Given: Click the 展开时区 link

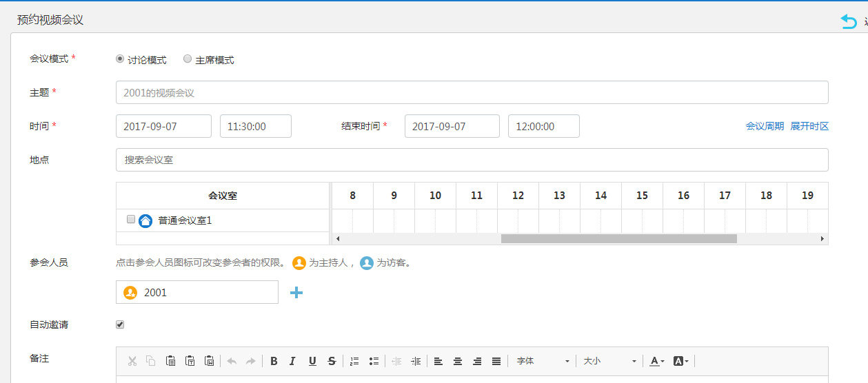Looking at the screenshot, I should (x=809, y=126).
